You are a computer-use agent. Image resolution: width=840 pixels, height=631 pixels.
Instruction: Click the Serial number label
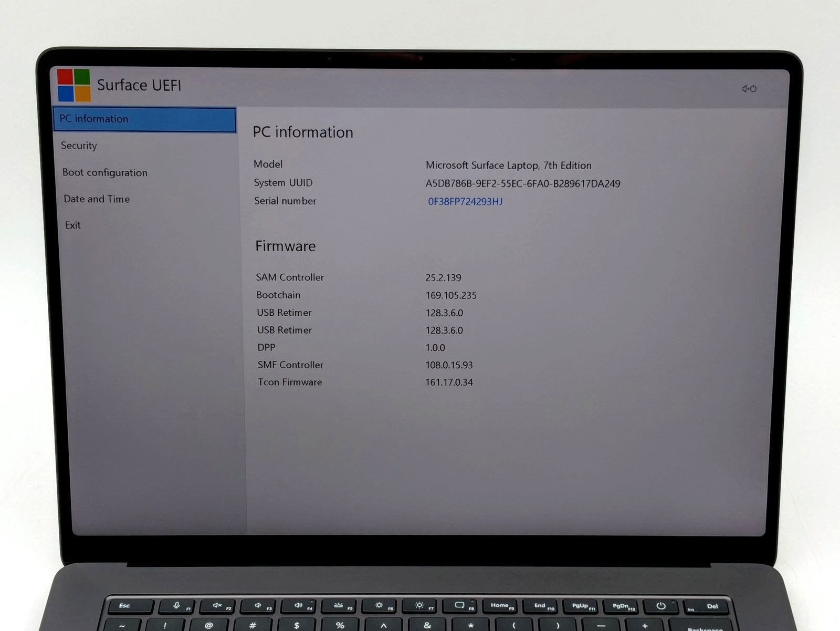(x=285, y=201)
